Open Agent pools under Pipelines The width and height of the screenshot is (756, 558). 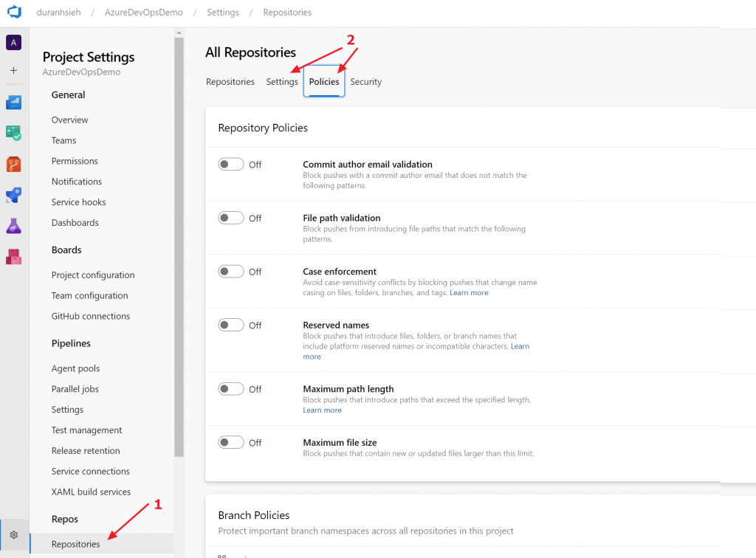click(76, 368)
